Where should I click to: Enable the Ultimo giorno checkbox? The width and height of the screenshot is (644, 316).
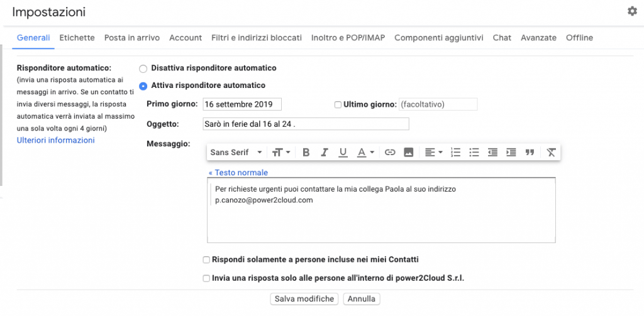338,105
